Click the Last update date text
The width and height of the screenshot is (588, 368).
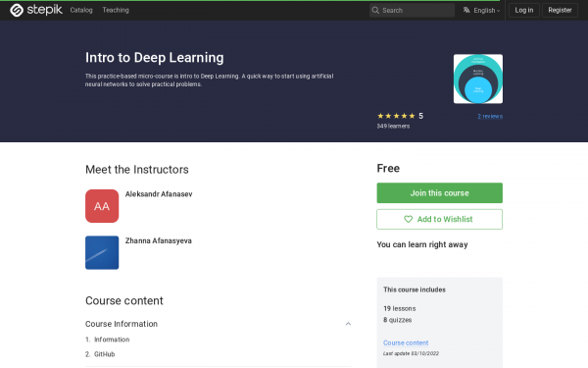click(x=411, y=353)
